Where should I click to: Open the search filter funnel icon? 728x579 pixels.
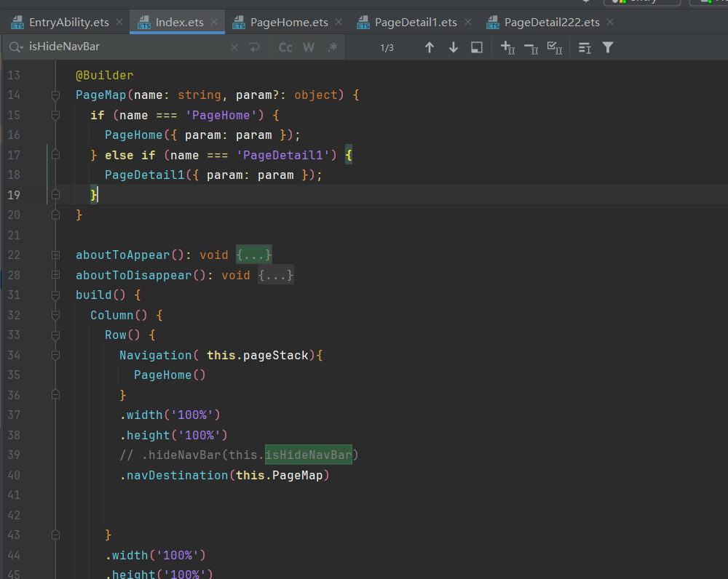[x=608, y=47]
